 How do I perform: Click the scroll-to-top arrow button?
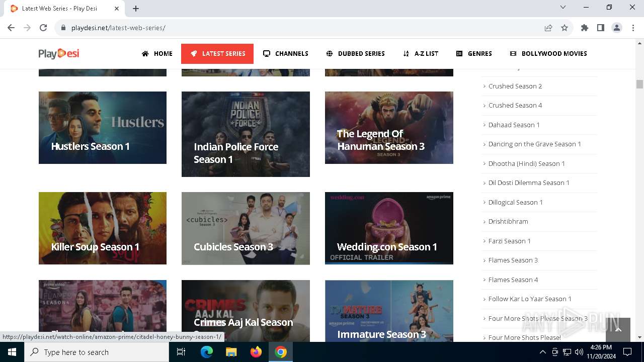point(618,330)
